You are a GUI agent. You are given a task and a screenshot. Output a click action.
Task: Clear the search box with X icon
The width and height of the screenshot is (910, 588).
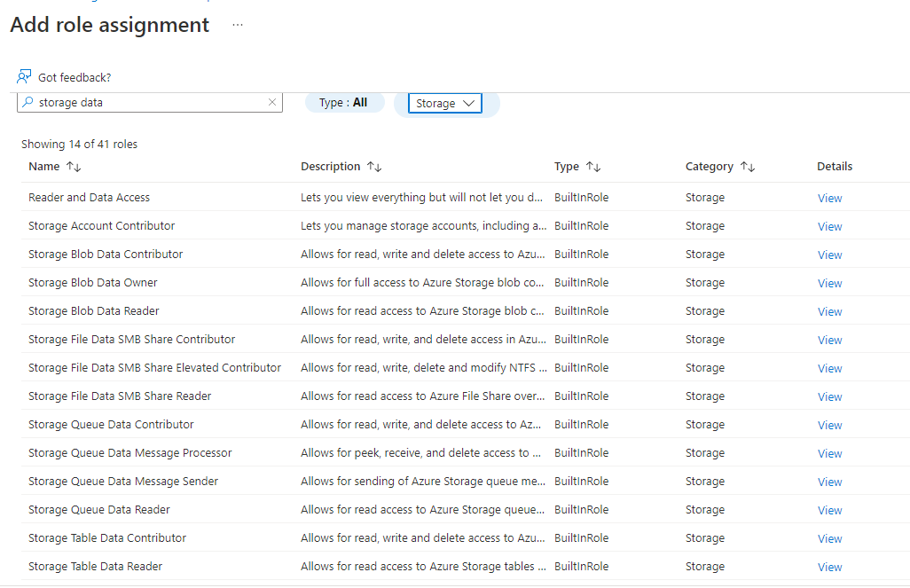click(272, 103)
